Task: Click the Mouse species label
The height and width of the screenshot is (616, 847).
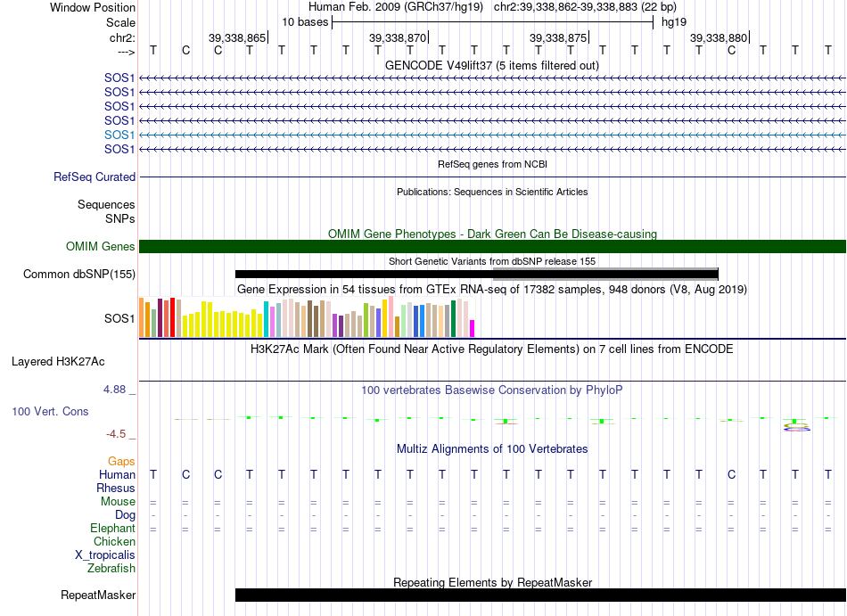Action: point(118,502)
